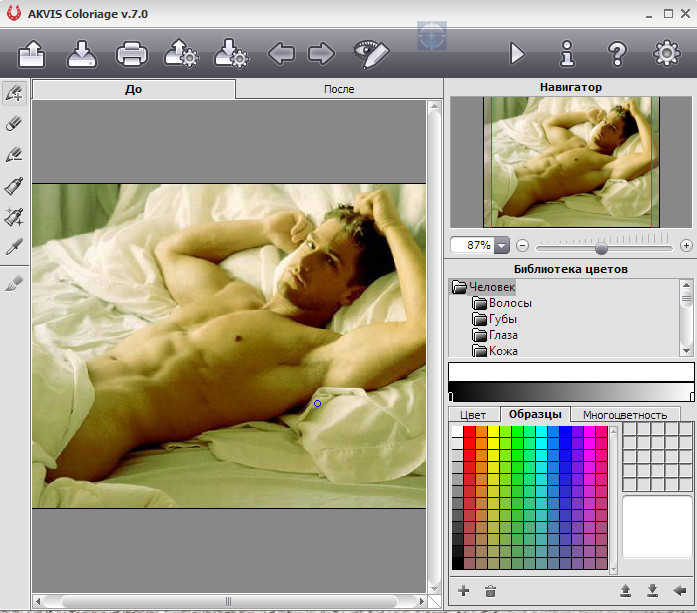The width and height of the screenshot is (697, 613).
Task: Open the Человек folder in color library
Action: pyautogui.click(x=491, y=287)
